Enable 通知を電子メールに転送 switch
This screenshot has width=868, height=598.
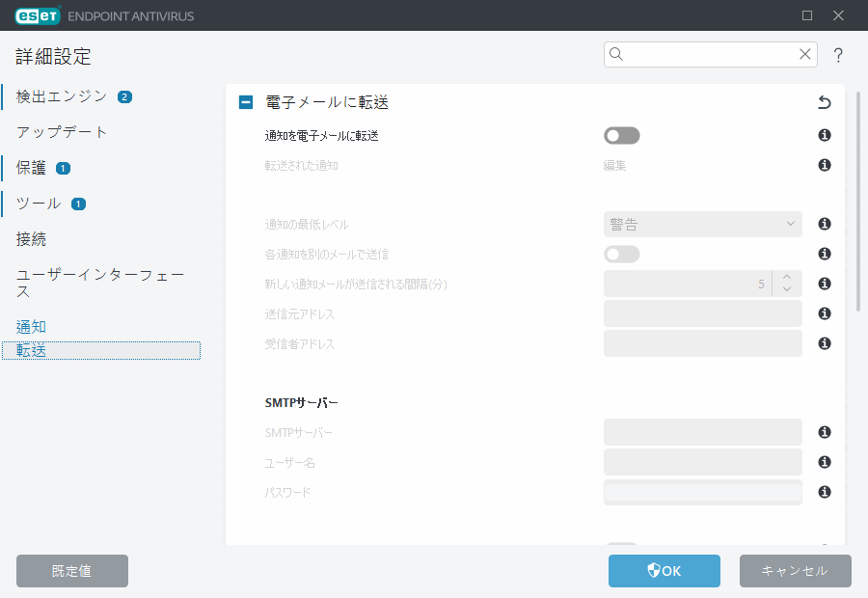[x=621, y=135]
